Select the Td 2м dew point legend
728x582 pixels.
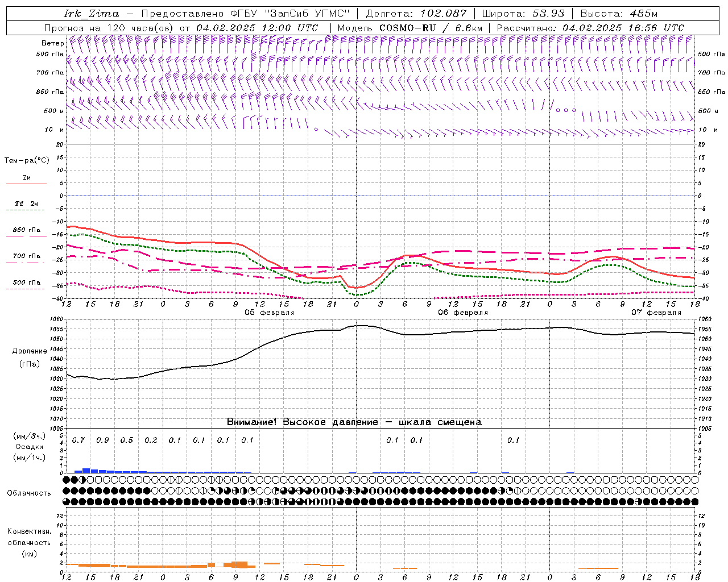26,204
